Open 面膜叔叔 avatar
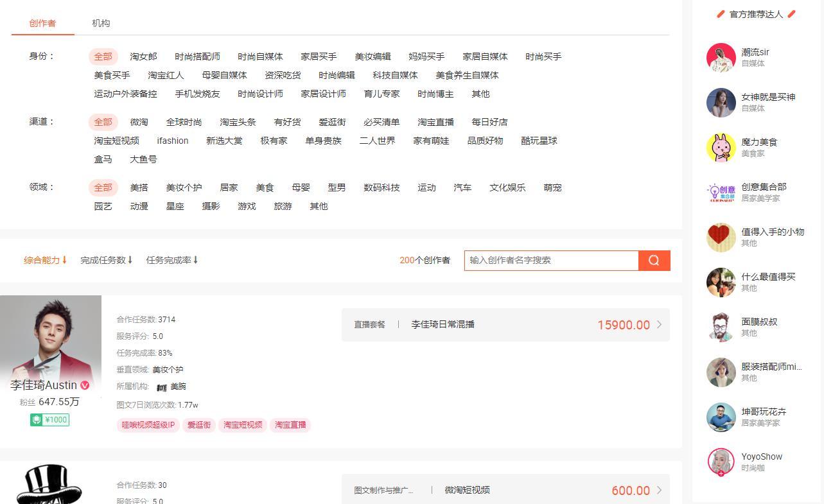This screenshot has width=824, height=504. (x=721, y=327)
